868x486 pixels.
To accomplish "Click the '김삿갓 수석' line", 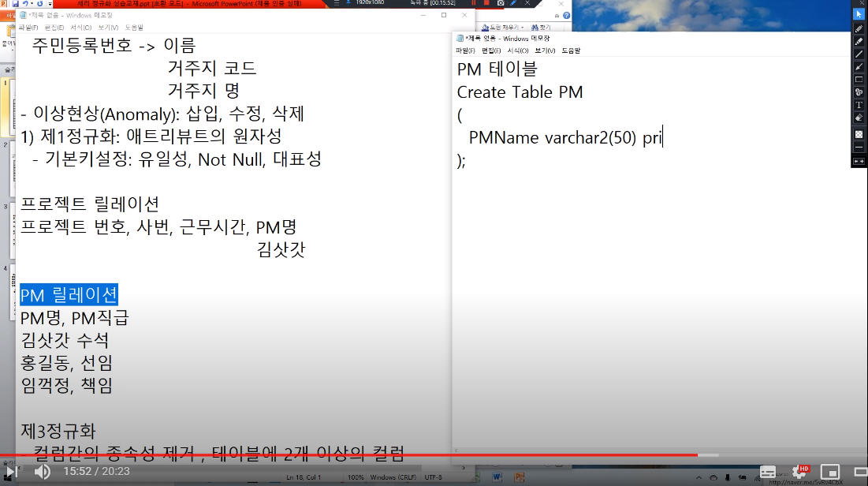I will 65,340.
